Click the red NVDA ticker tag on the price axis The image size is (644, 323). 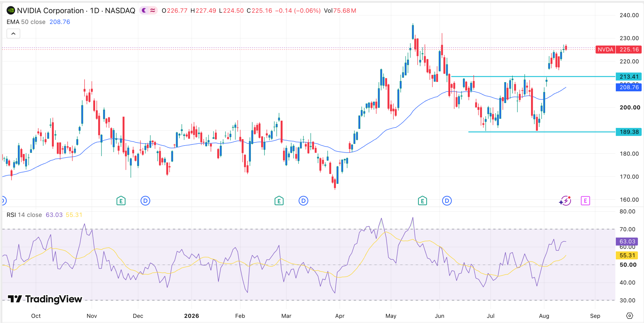605,50
